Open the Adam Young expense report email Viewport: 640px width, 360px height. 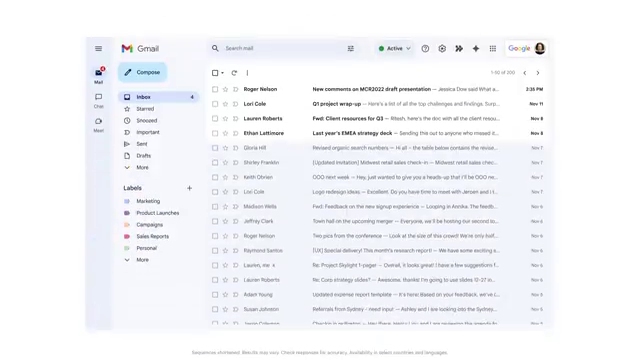(x=378, y=295)
